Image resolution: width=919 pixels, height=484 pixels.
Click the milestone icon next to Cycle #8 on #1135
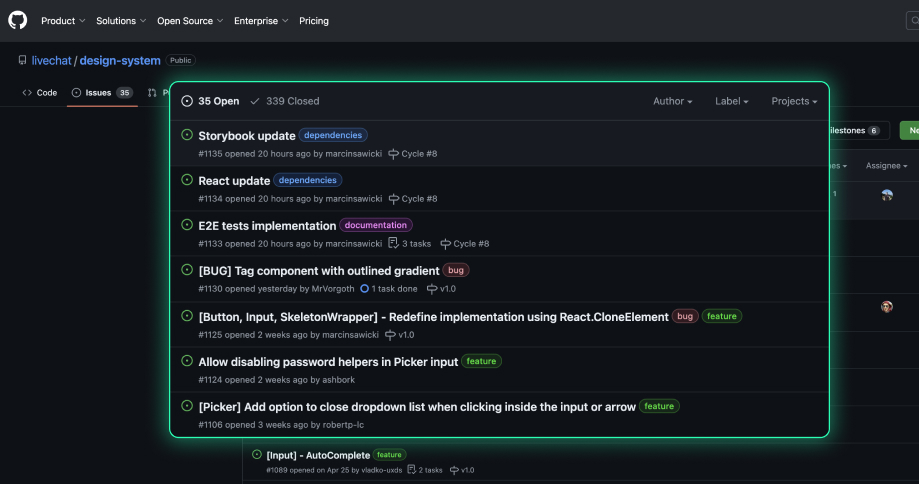[x=393, y=154]
